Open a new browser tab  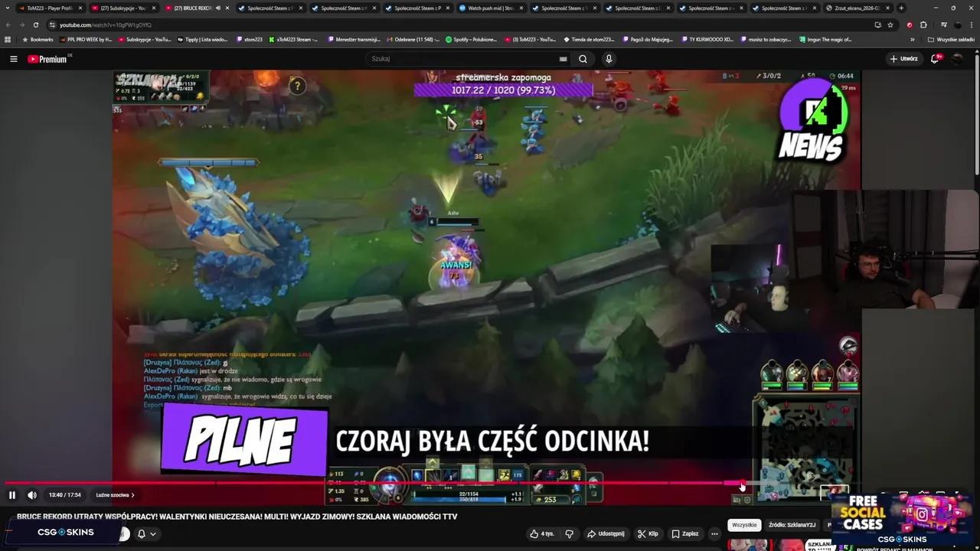point(901,8)
